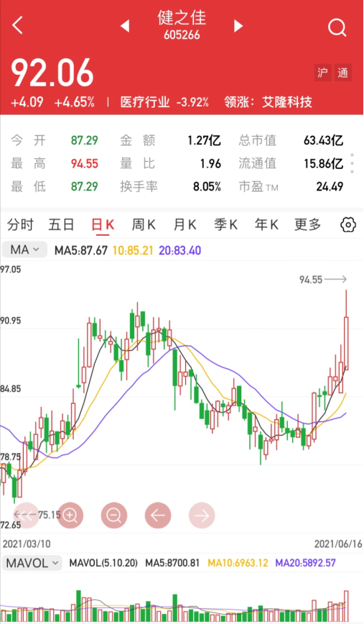Tap the purple 20:83.40 MA readout
The height and width of the screenshot is (624, 364).
point(180,250)
